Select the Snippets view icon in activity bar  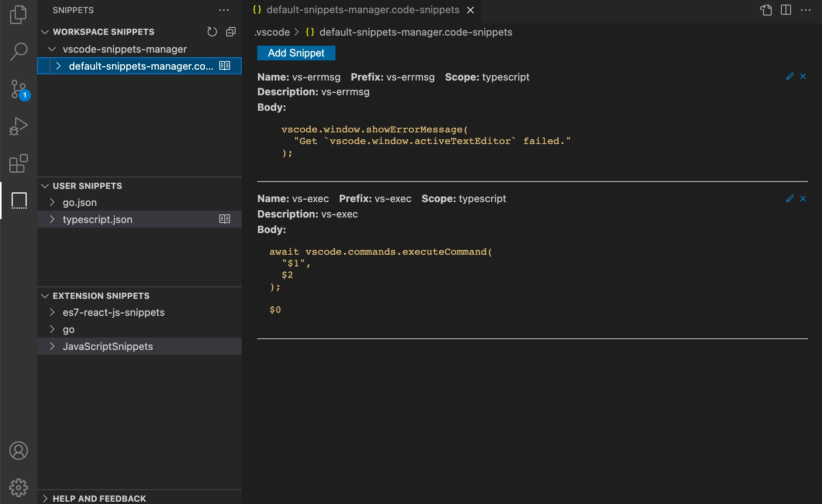(19, 201)
